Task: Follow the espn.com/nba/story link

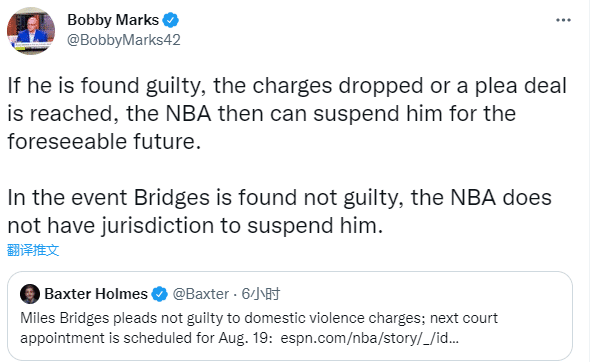Action: (369, 338)
